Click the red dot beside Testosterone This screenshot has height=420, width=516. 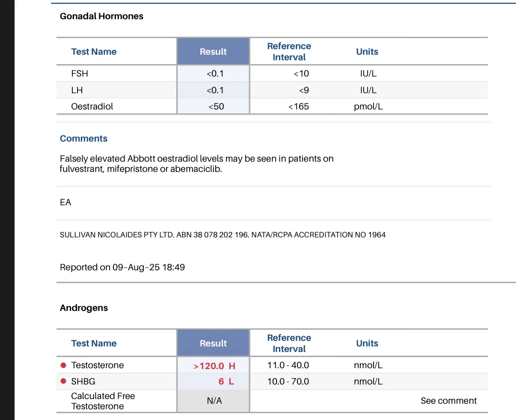63,365
